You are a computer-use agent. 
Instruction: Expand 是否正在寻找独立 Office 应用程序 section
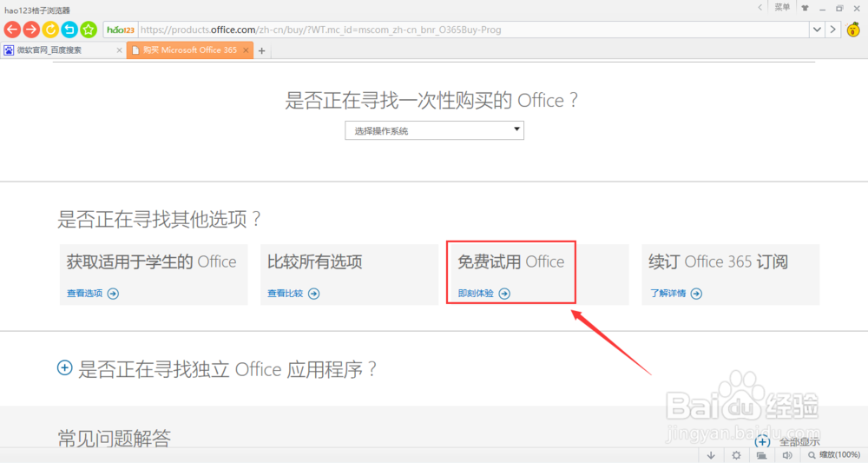(65, 367)
